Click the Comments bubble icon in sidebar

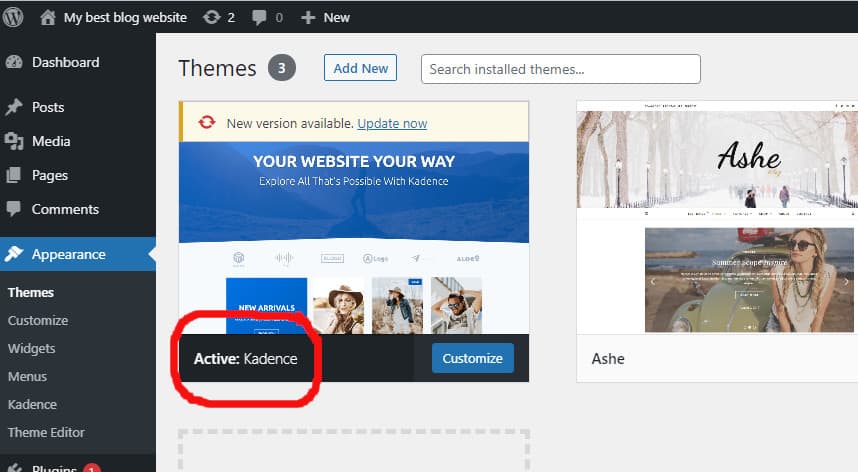pyautogui.click(x=14, y=209)
